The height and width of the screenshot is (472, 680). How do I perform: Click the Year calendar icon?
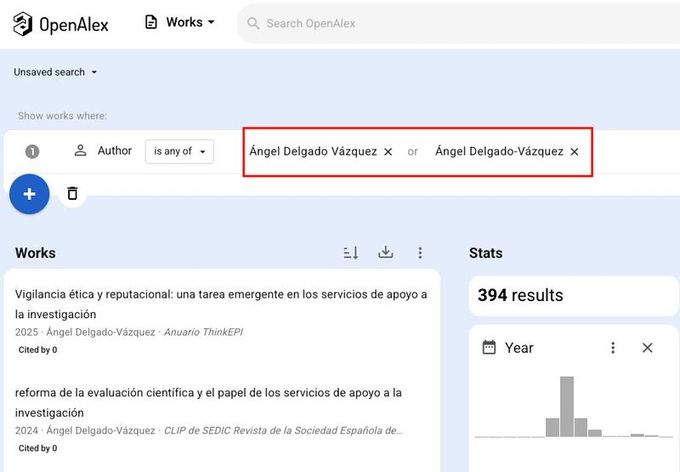489,347
